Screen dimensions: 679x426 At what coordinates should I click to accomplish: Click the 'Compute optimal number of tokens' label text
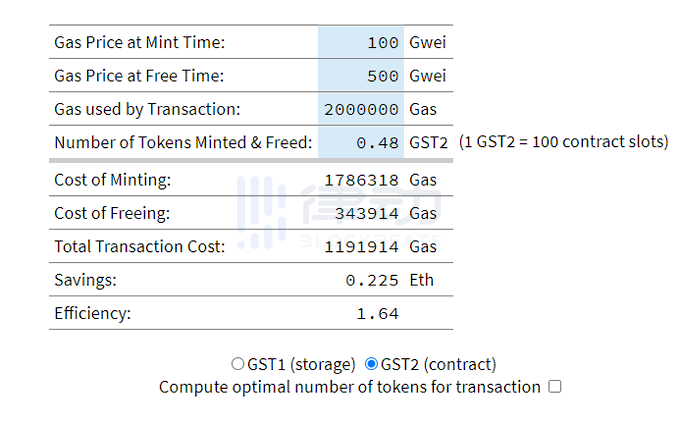(x=349, y=387)
